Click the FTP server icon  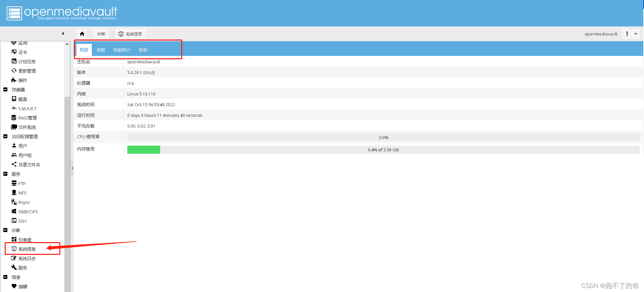tap(14, 183)
